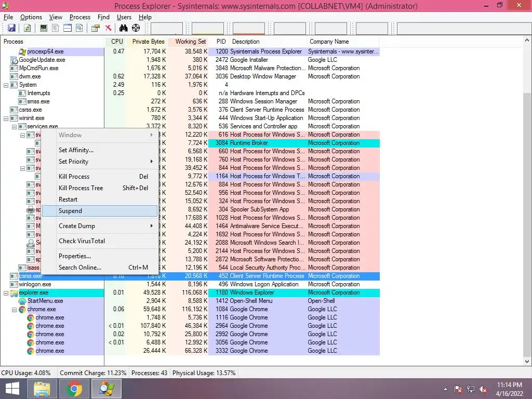532x399 pixels.
Task: Choose Suspend in the context menu
Action: tap(100, 211)
